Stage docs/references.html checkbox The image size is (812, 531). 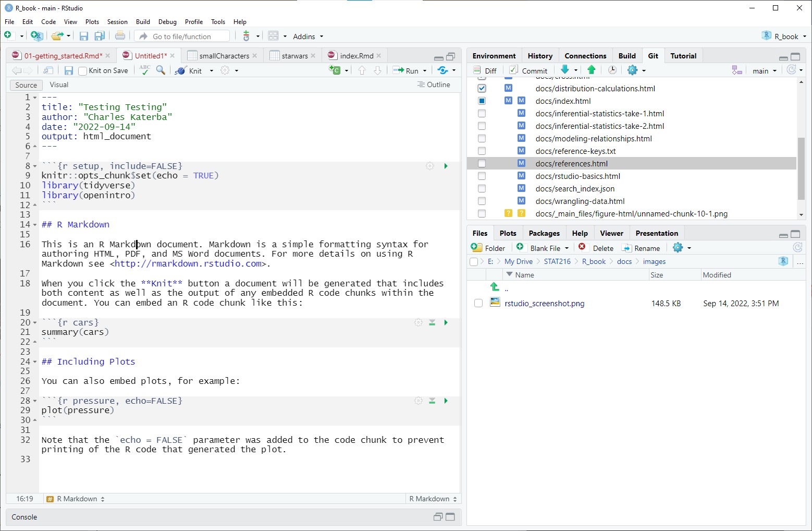pos(482,164)
